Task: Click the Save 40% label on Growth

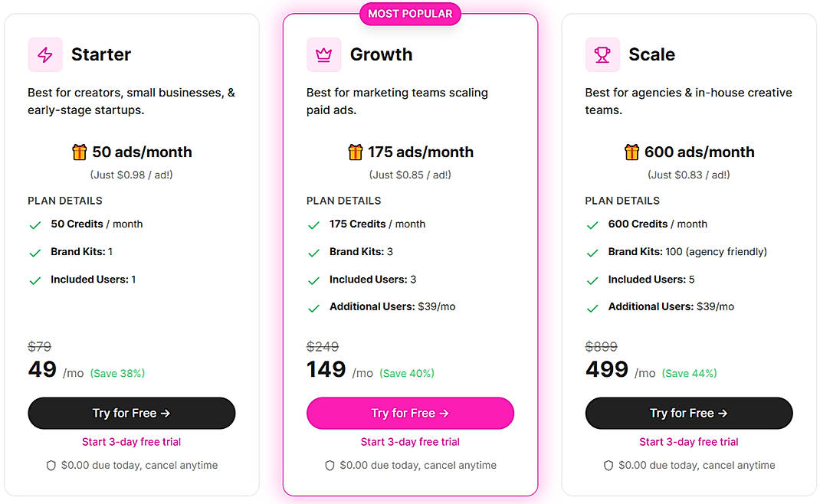Action: coord(407,373)
